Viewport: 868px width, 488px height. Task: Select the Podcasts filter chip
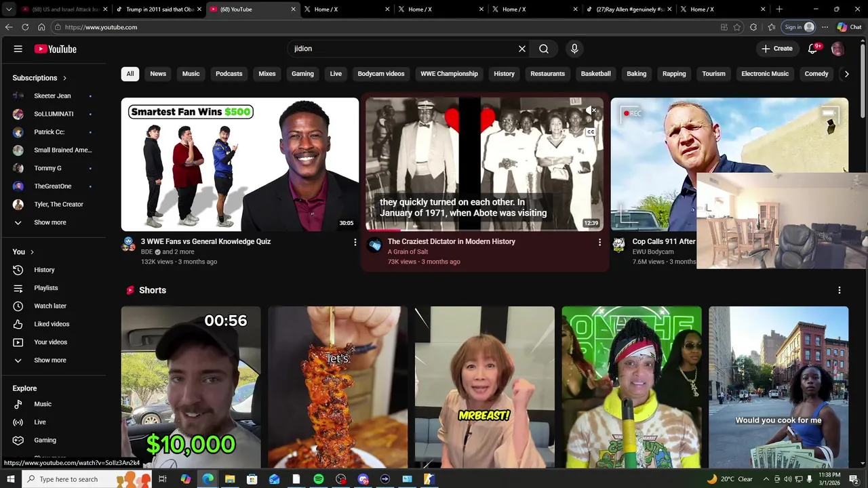[229, 74]
